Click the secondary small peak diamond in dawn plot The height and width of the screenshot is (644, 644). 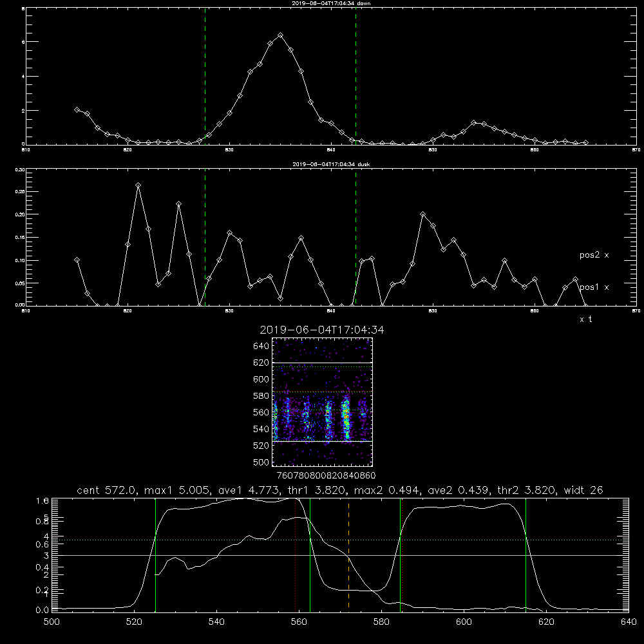473,123
